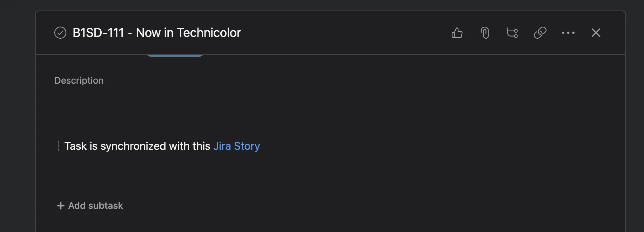
Task: Click the blue pill below the header
Action: pos(175,56)
